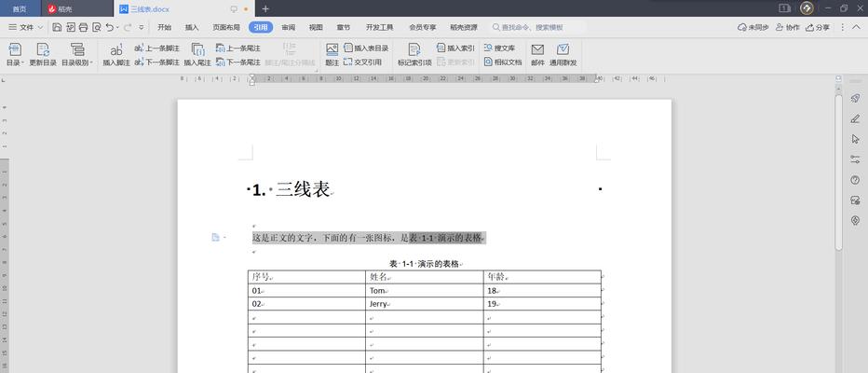Click the print icon in quick toolbar

84,27
